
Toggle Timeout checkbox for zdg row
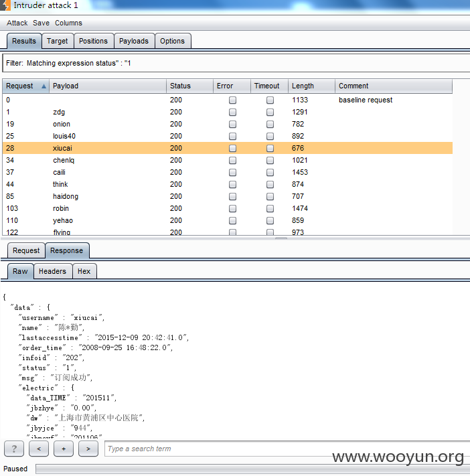click(x=270, y=112)
